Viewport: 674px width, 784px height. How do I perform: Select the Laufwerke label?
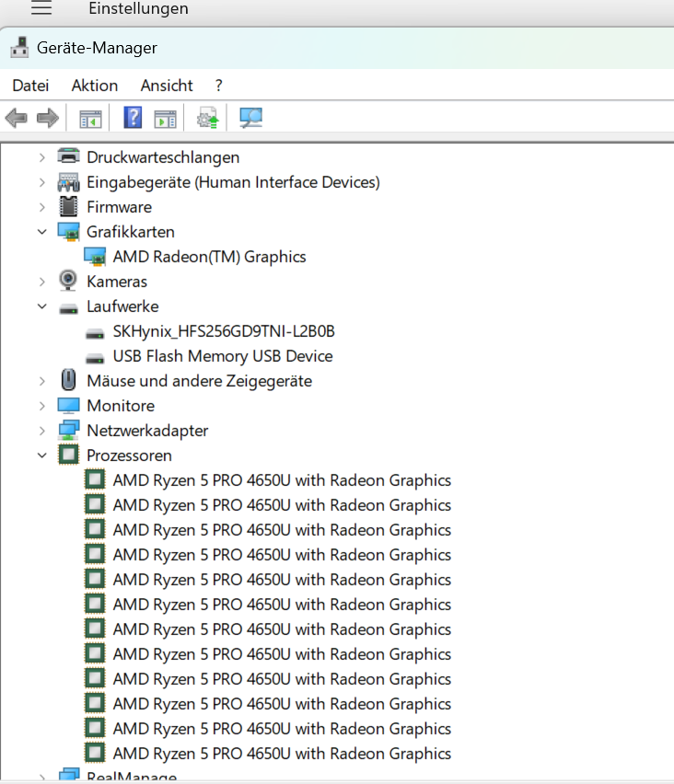click(x=122, y=306)
